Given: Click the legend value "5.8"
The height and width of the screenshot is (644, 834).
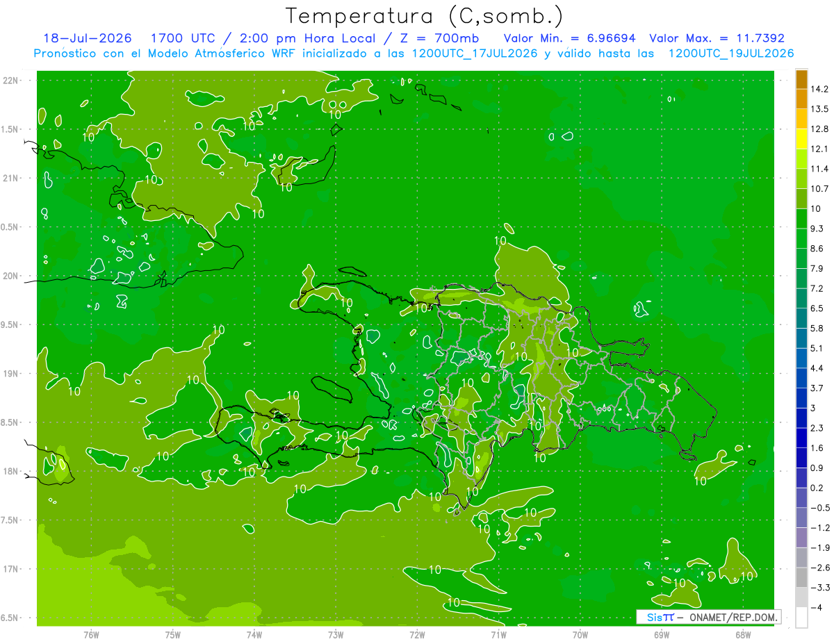Looking at the screenshot, I should [817, 328].
